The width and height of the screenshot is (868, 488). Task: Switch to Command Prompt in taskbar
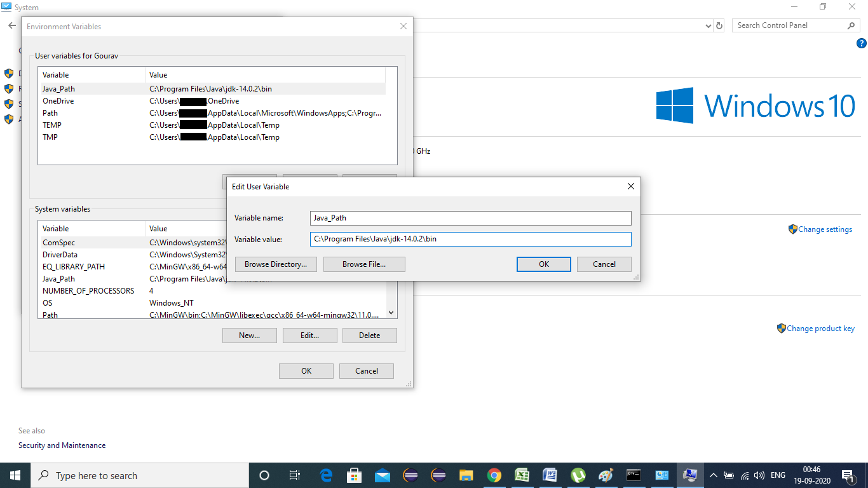(x=634, y=475)
